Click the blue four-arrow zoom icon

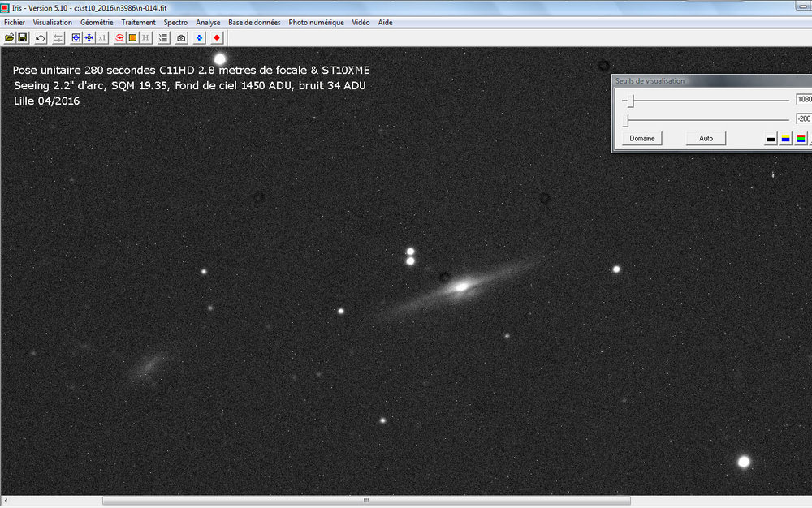pos(89,38)
